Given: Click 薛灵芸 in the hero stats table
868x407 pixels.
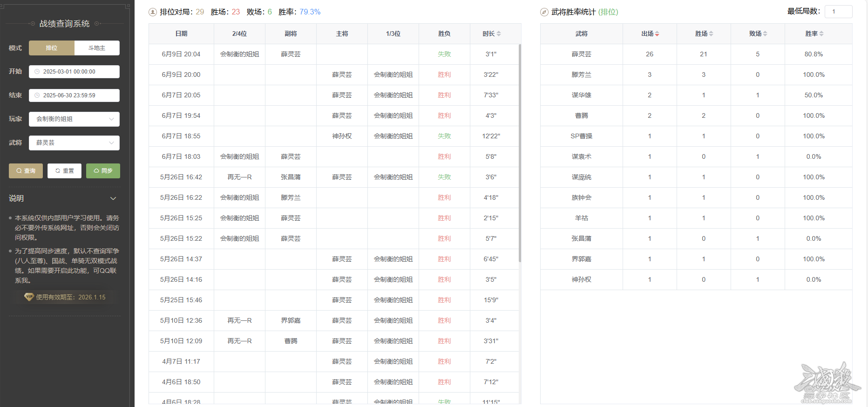Looking at the screenshot, I should click(582, 54).
